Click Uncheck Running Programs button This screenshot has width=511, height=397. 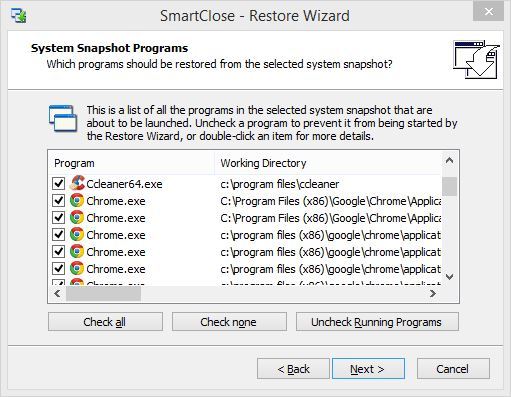377,322
